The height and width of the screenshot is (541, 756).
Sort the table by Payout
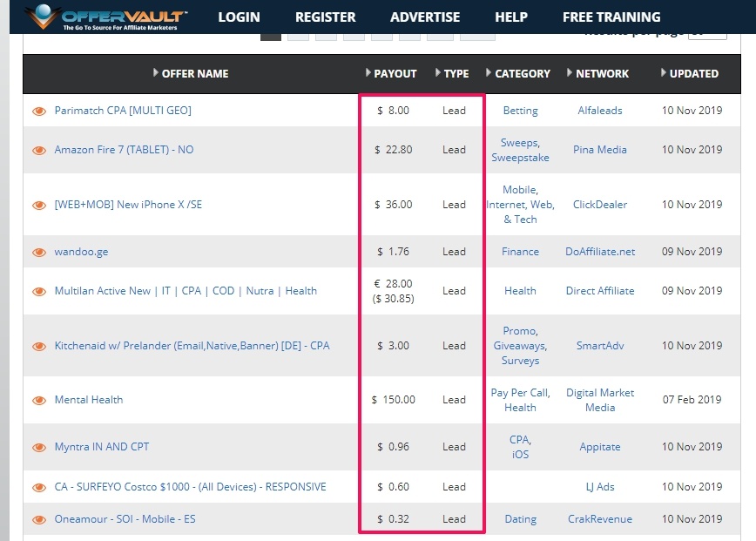[x=391, y=73]
